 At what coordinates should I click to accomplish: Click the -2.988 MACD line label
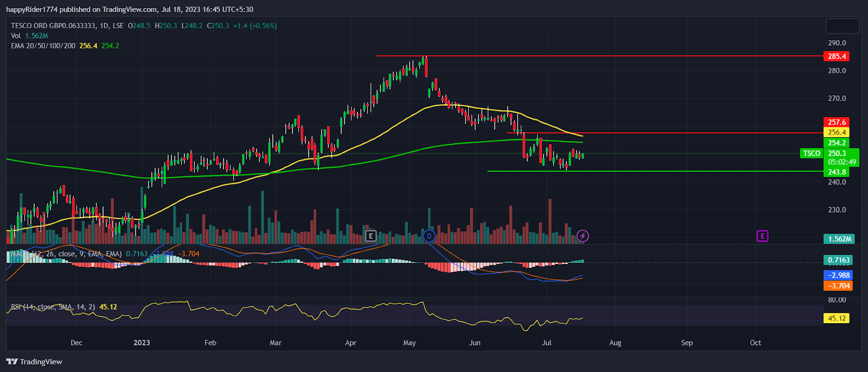click(x=838, y=275)
